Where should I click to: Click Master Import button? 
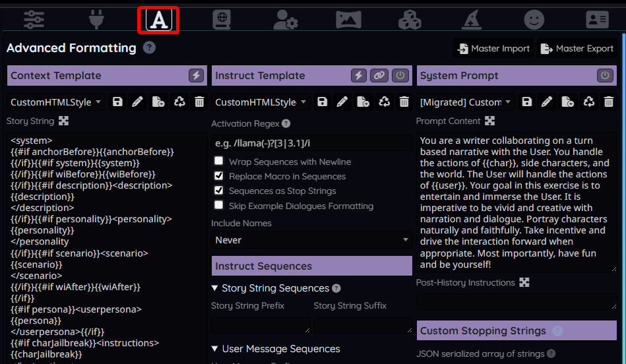(494, 48)
